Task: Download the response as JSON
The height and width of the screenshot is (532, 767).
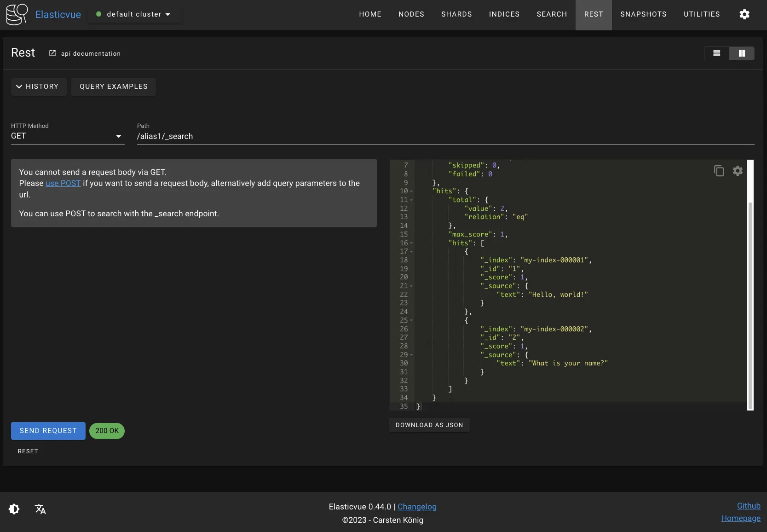Action: [x=429, y=425]
